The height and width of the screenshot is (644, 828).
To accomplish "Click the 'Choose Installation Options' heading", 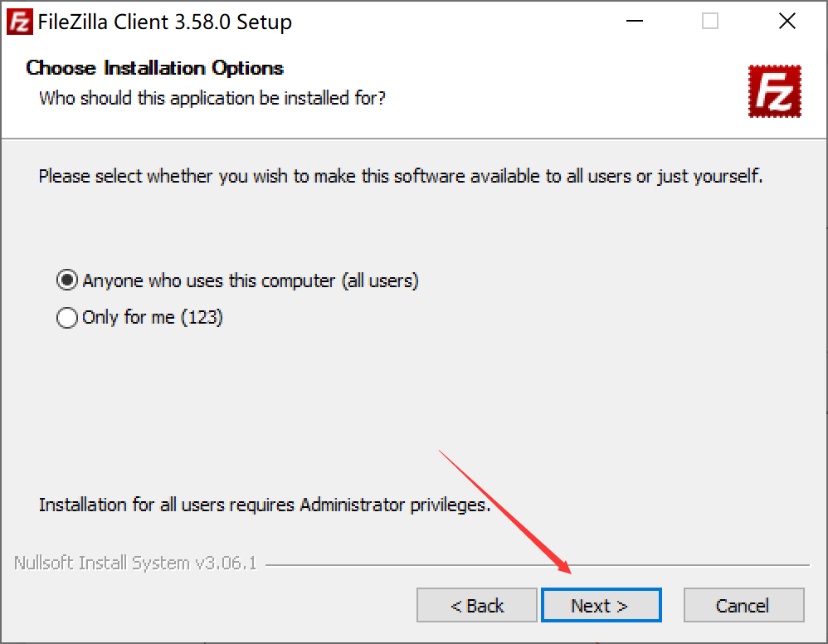I will pyautogui.click(x=154, y=68).
